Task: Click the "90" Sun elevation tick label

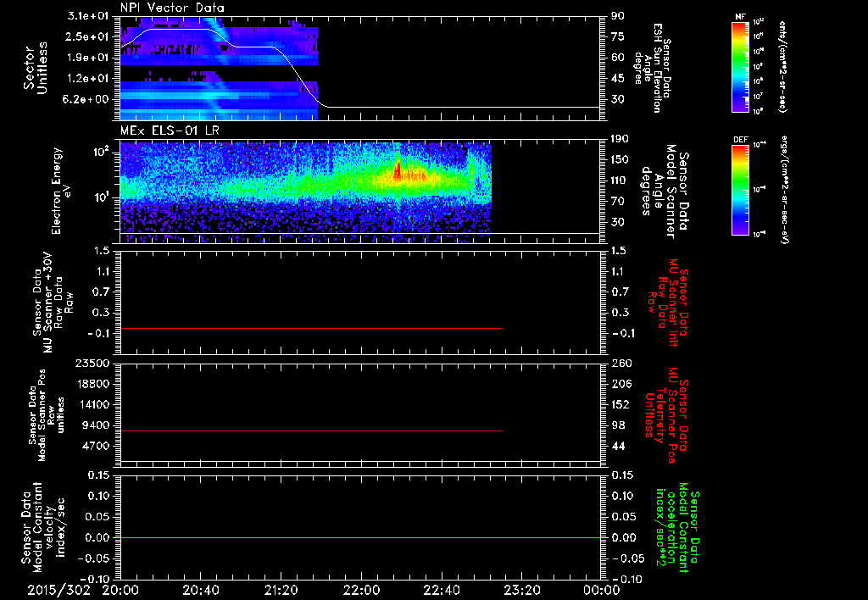Action: (617, 15)
